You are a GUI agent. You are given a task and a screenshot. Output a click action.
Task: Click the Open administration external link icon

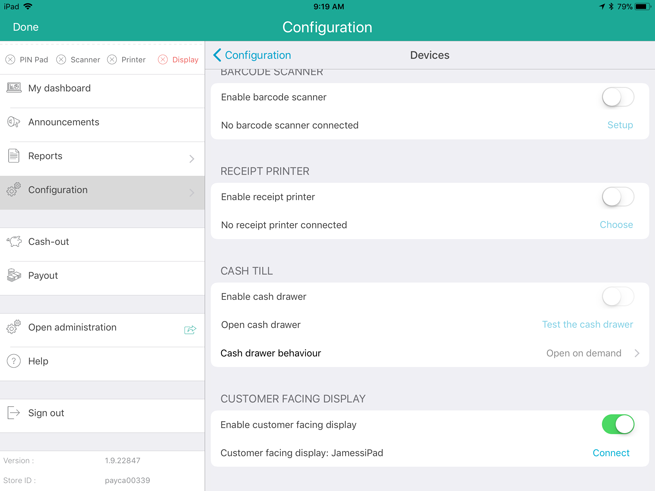190,329
